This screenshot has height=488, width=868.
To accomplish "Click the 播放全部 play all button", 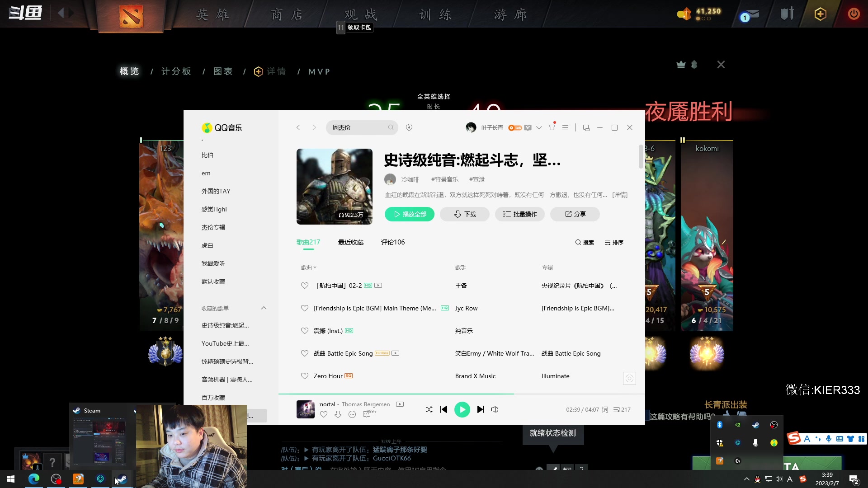I will tap(409, 214).
